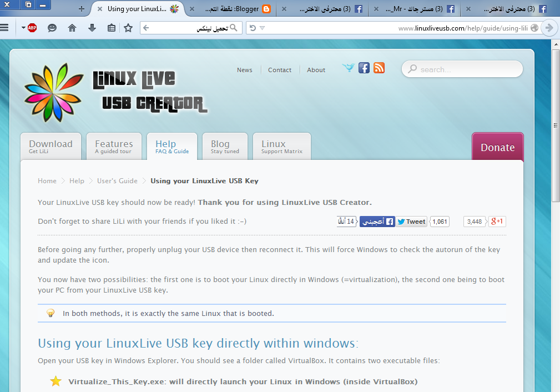The image size is (560, 392).
Task: Click the Help breadcrumb link
Action: (x=77, y=181)
